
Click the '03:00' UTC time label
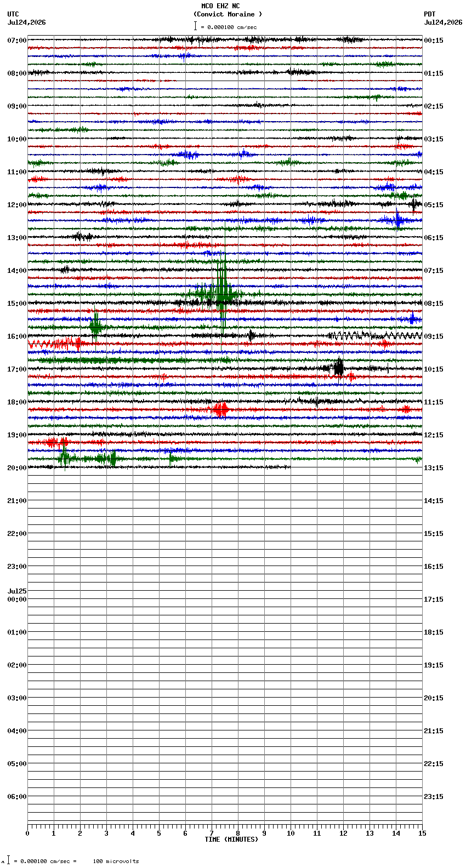click(17, 698)
